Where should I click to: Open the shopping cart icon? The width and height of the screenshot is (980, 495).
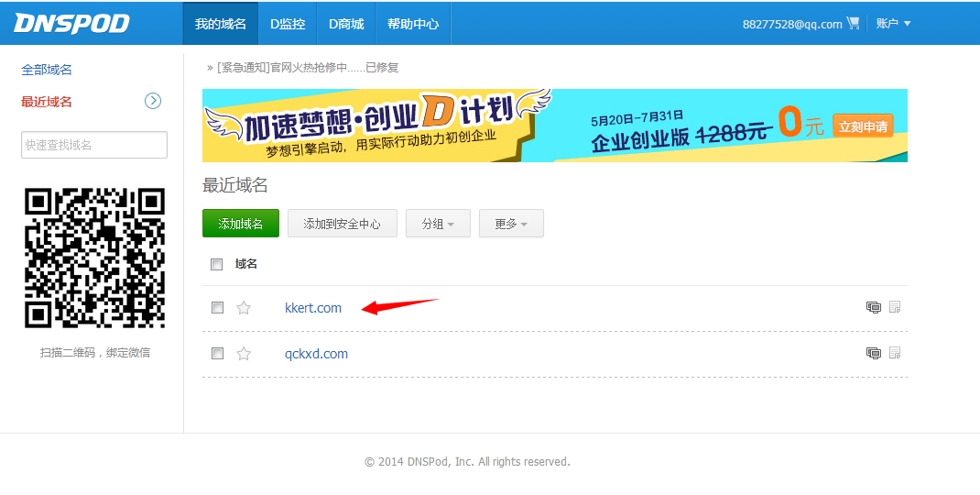[853, 23]
